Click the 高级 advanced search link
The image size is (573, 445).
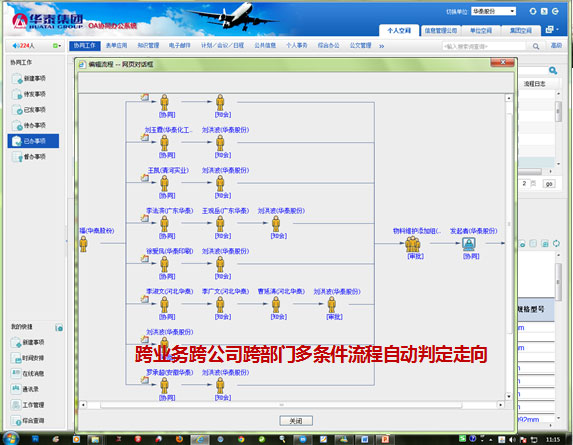556,45
